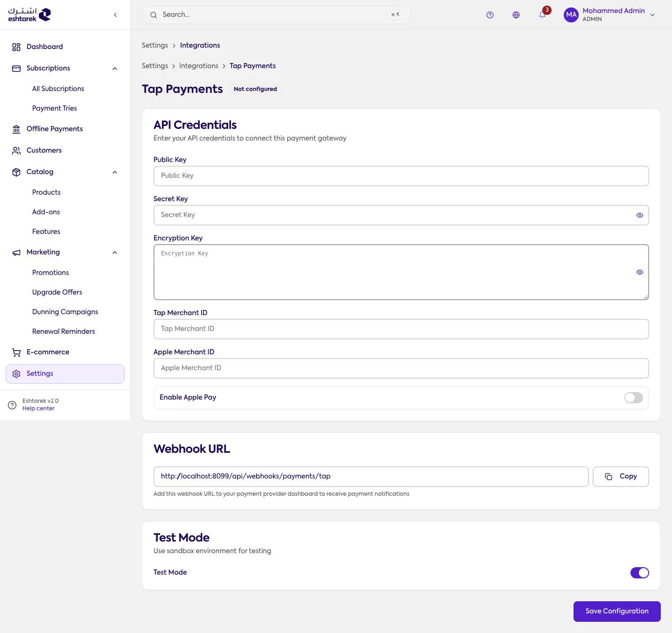
Task: Click the MA user avatar
Action: [x=571, y=15]
